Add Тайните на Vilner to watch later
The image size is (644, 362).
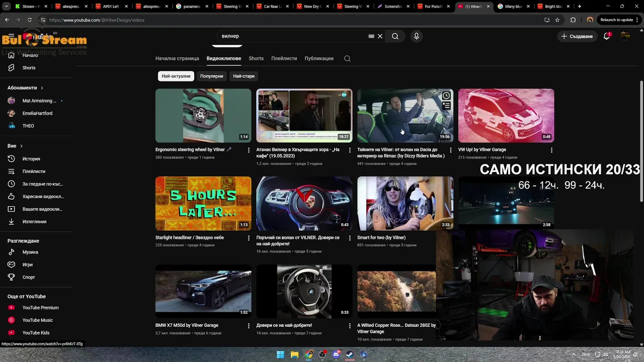pyautogui.click(x=446, y=96)
